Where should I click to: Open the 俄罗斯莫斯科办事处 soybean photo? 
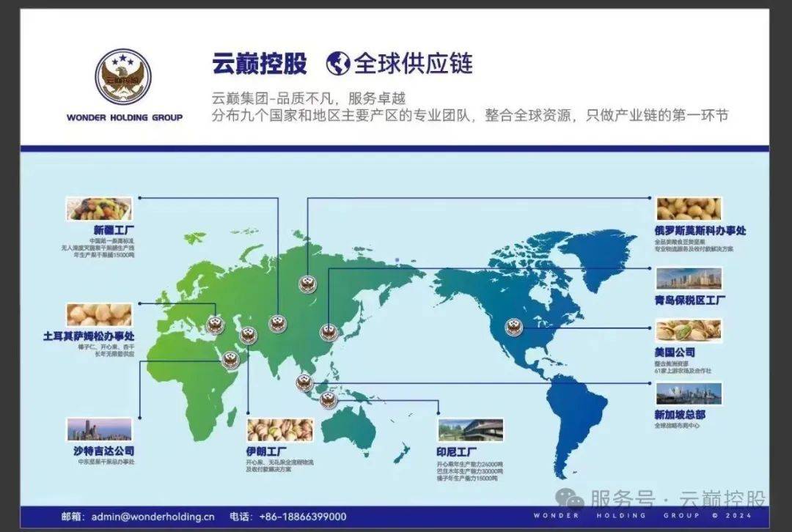689,209
